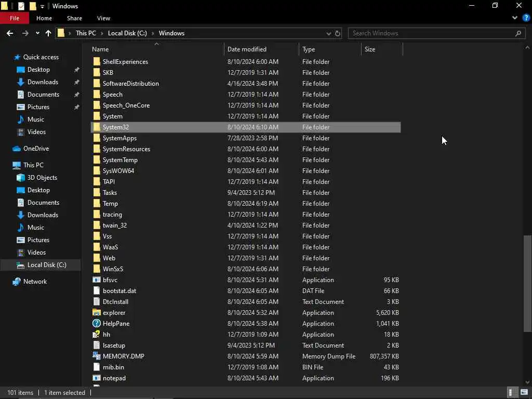This screenshot has width=532, height=399.
Task: Open pinned Downloads under Quick access
Action: 43,82
